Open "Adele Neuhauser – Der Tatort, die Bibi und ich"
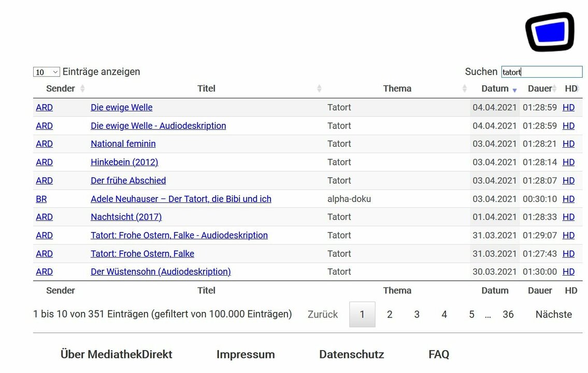Viewport: 588px width, 373px height. [x=181, y=199]
